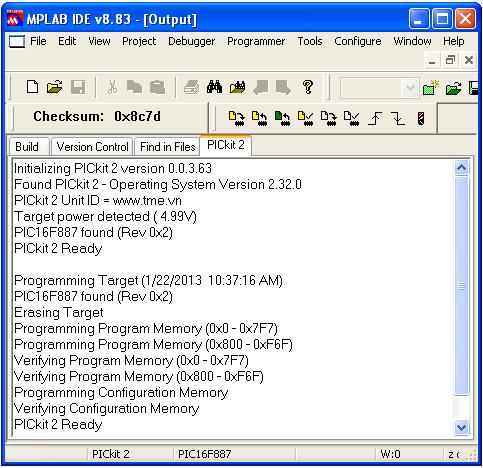Click the Copy icon in the toolbar
The height and width of the screenshot is (468, 483).
click(x=134, y=87)
